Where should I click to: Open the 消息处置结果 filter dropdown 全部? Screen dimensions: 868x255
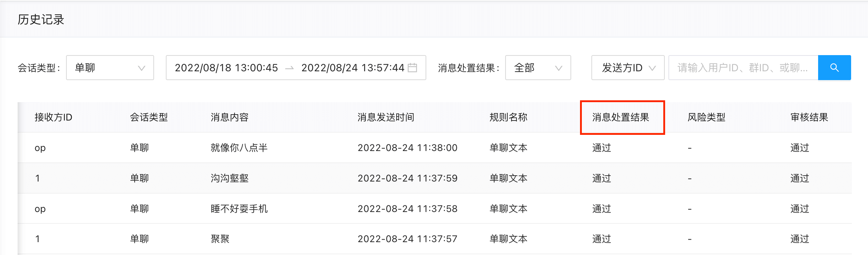538,68
